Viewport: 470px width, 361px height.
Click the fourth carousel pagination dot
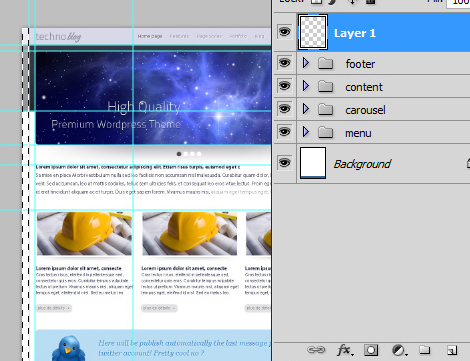coord(199,154)
